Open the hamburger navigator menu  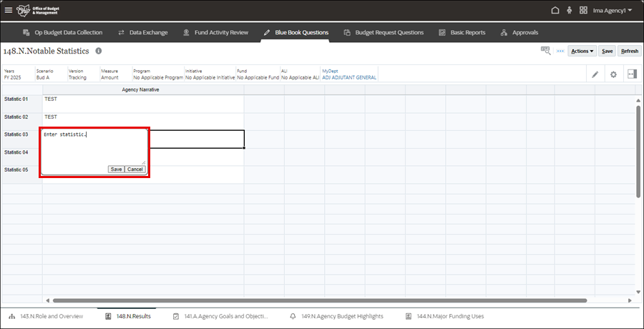pyautogui.click(x=9, y=11)
